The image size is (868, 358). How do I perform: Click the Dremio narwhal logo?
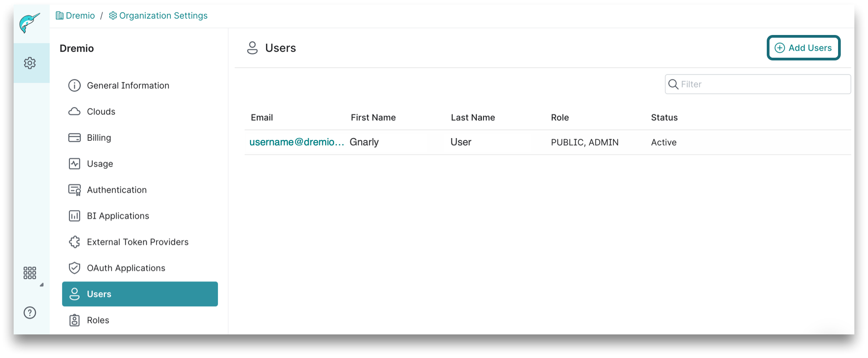click(x=30, y=23)
